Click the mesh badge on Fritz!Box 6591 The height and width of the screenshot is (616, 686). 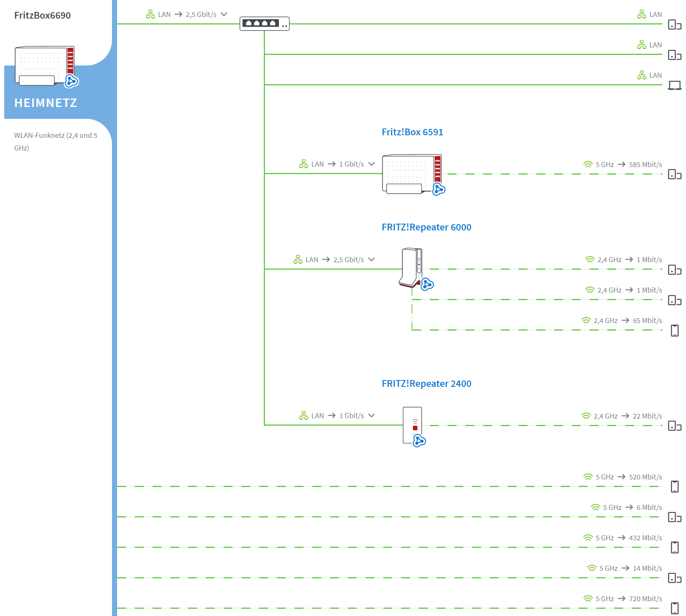pos(439,189)
